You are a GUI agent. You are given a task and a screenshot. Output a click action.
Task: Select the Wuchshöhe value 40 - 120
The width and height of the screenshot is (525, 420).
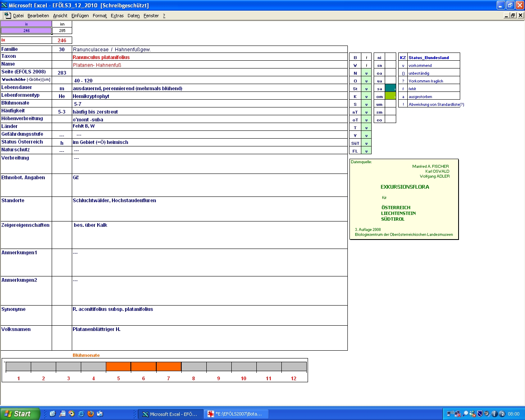click(x=210, y=80)
